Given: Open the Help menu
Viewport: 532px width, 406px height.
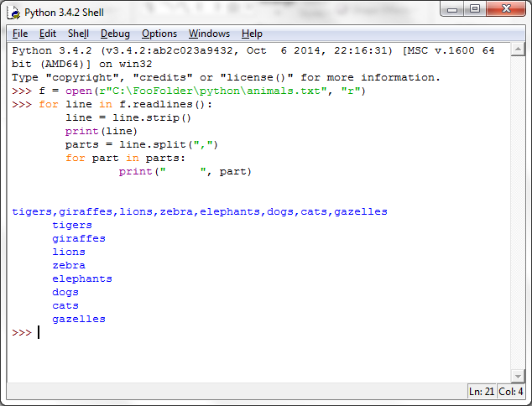Looking at the screenshot, I should click(x=252, y=34).
